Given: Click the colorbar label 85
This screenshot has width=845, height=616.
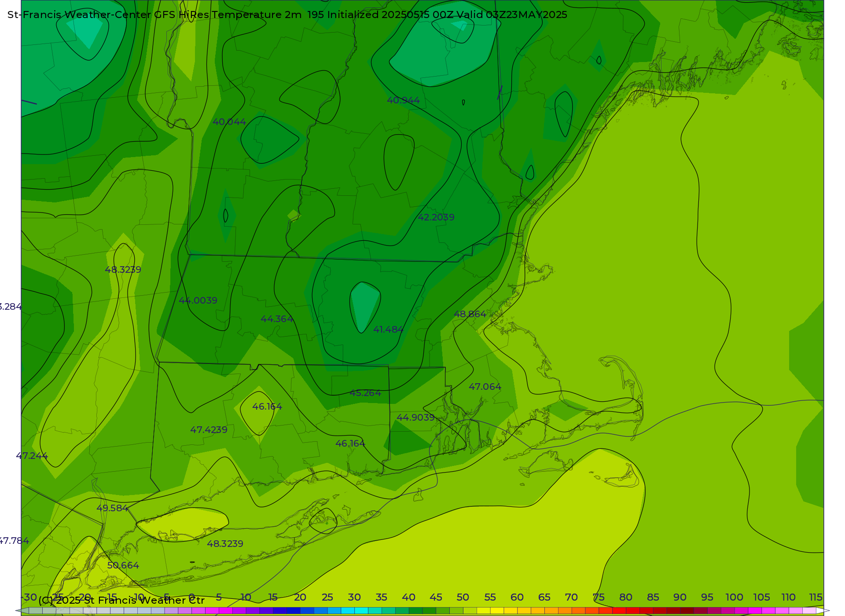Looking at the screenshot, I should (x=653, y=598).
